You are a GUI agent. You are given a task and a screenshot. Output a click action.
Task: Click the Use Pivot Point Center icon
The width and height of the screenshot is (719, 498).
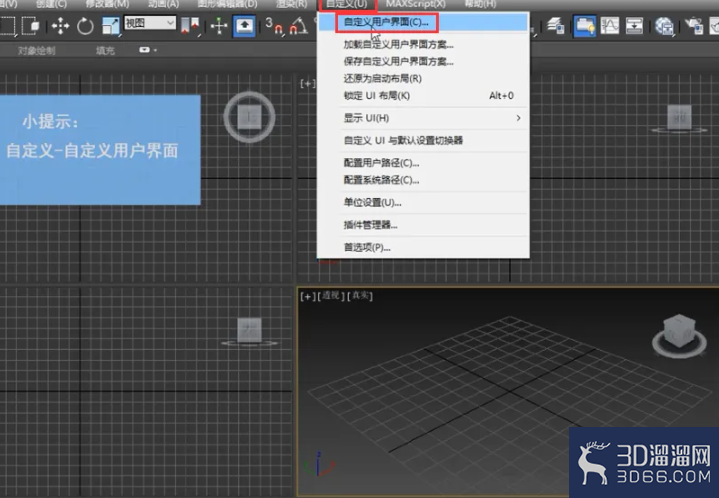point(190,26)
